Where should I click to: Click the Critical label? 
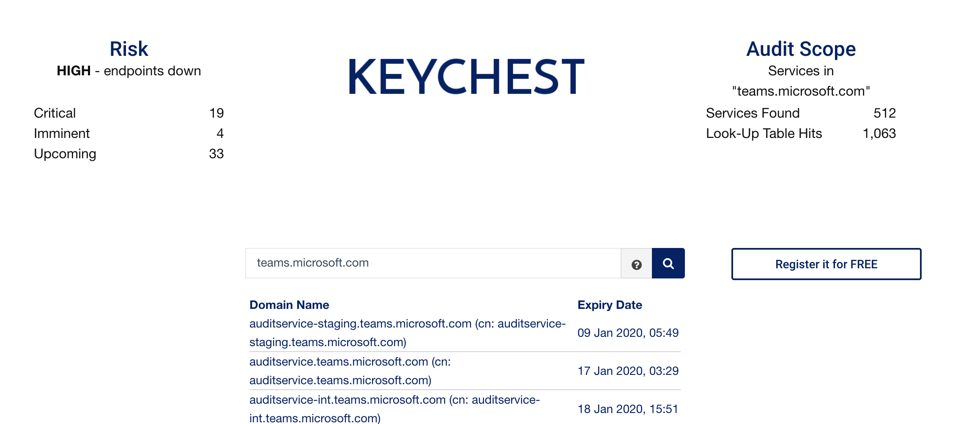[55, 113]
